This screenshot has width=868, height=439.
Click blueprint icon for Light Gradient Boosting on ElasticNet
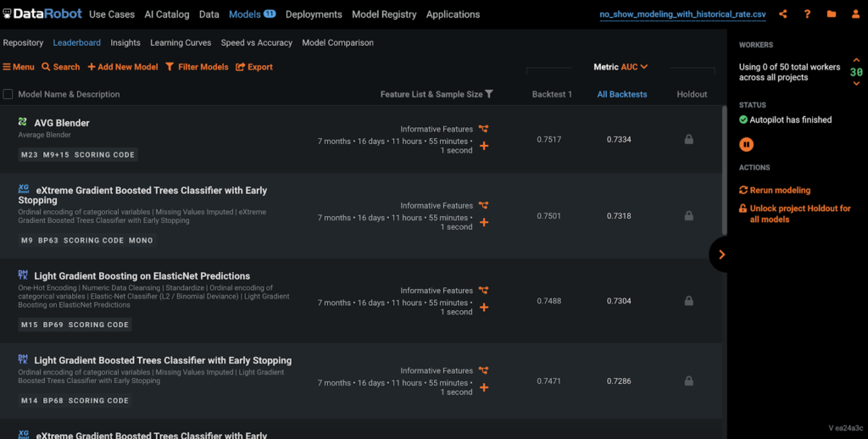click(x=484, y=291)
